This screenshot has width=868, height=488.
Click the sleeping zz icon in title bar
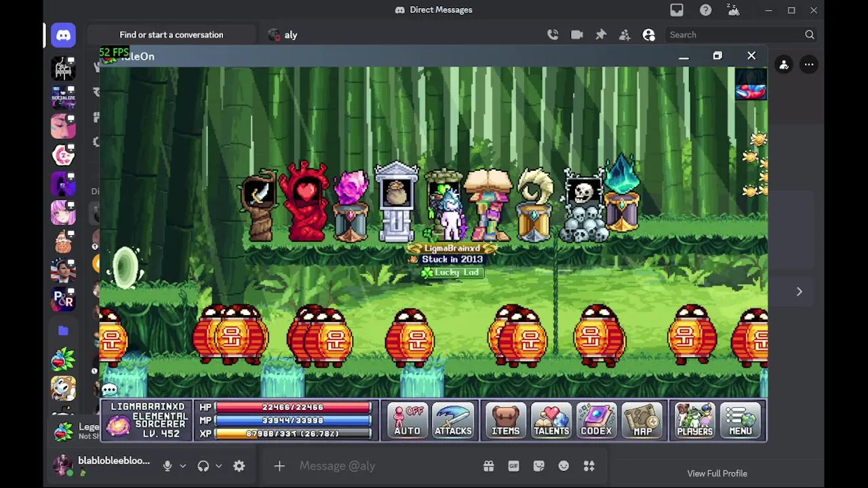pos(733,9)
